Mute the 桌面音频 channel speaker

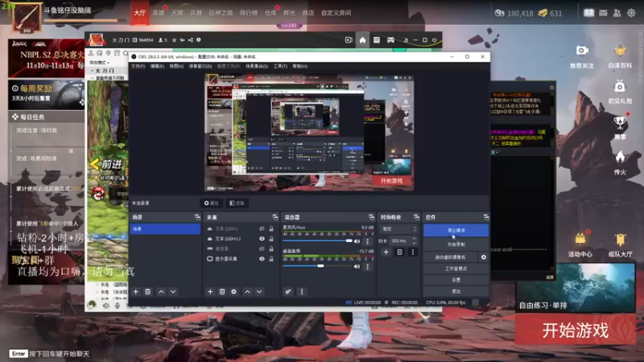[x=357, y=266]
